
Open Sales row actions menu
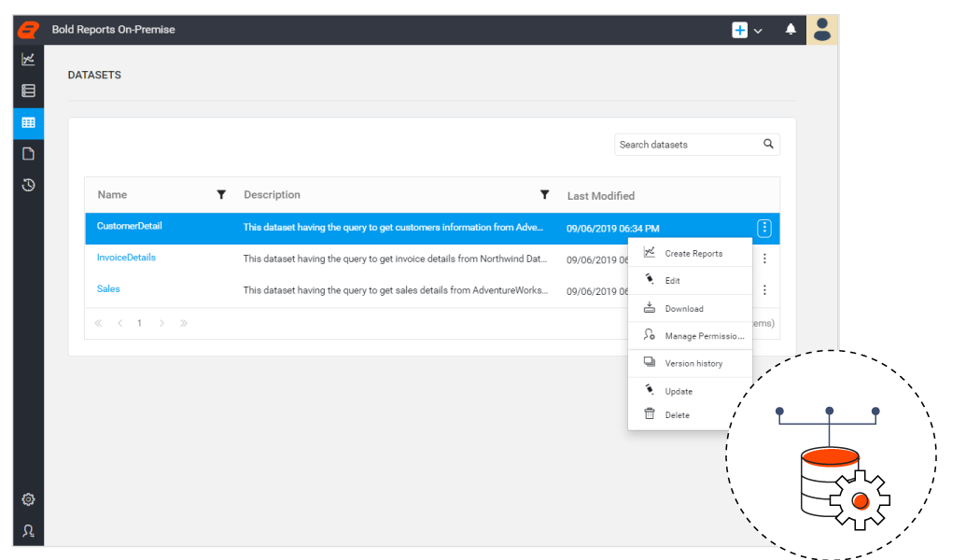tap(764, 290)
